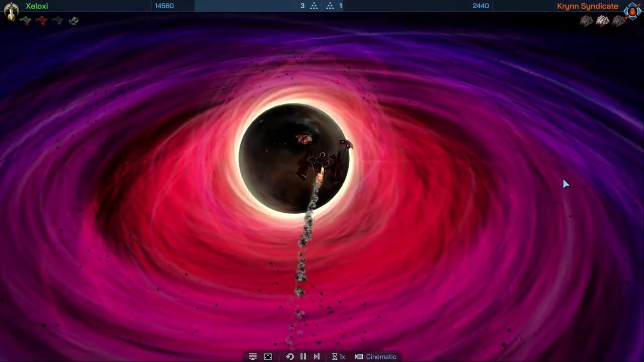
Task: Select the middle Krynn Syndicate ship icon
Action: tap(603, 21)
